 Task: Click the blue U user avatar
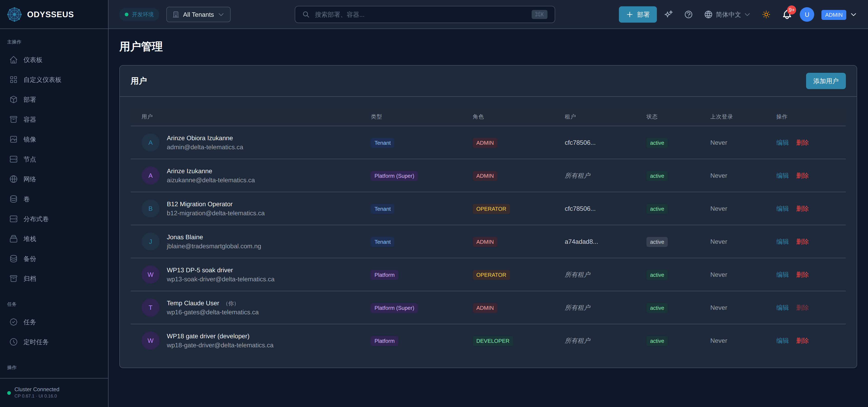(807, 14)
